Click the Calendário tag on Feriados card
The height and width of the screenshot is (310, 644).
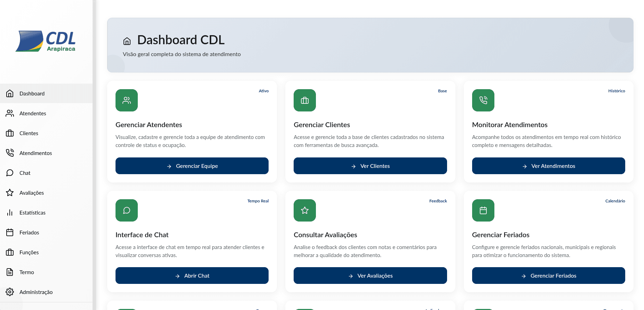click(x=615, y=201)
